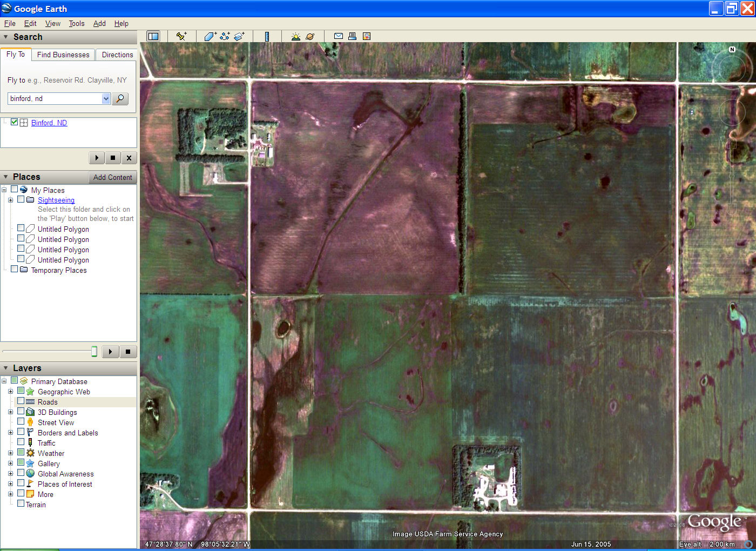Click the zoom slider in the map navigation
Screen dimensions: 756x551
pyautogui.click(x=731, y=175)
